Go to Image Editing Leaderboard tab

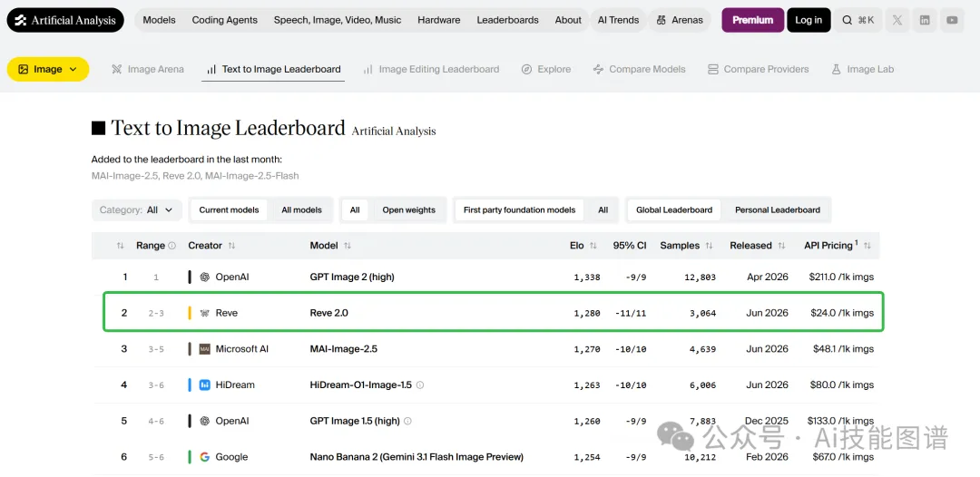pyautogui.click(x=431, y=69)
